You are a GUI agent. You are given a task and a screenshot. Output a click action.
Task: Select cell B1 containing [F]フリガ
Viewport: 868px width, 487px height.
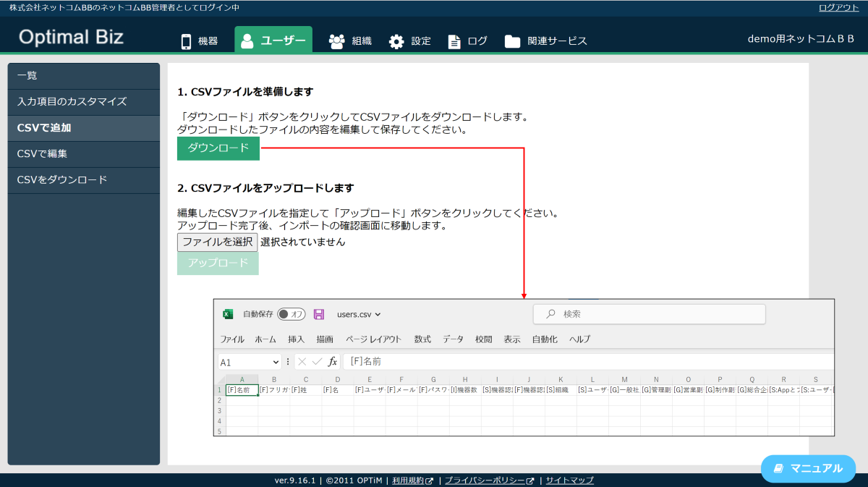coord(274,390)
